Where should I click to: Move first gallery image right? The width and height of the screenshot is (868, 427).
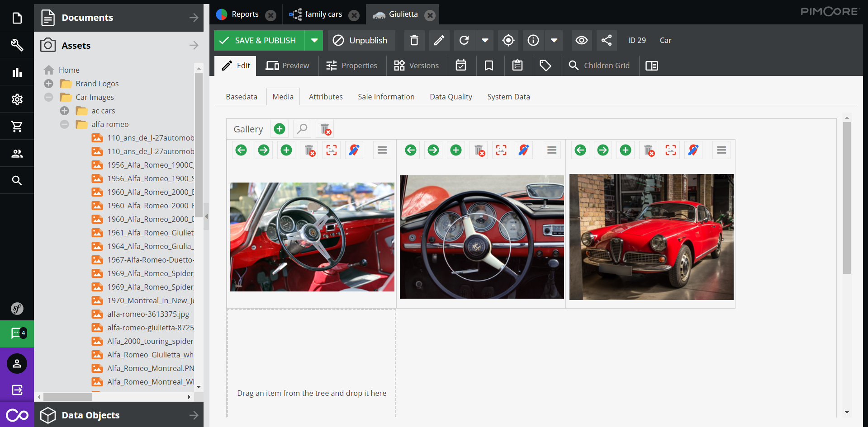point(264,150)
